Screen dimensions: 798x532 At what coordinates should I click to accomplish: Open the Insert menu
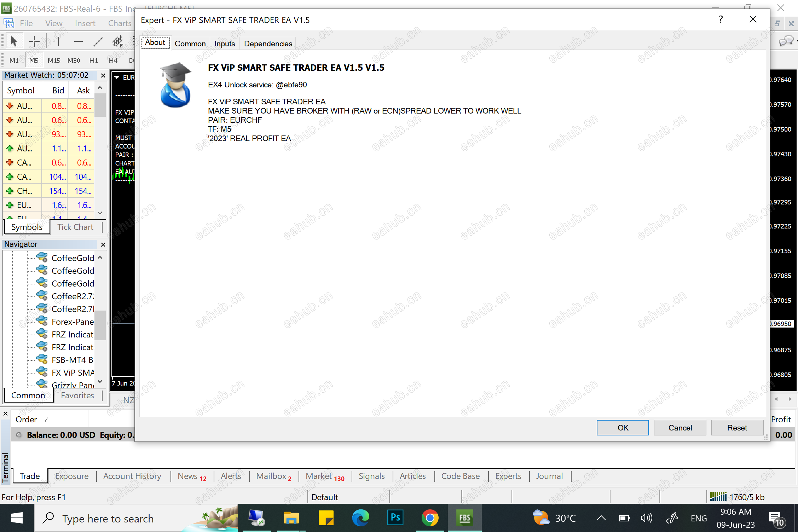(85, 23)
